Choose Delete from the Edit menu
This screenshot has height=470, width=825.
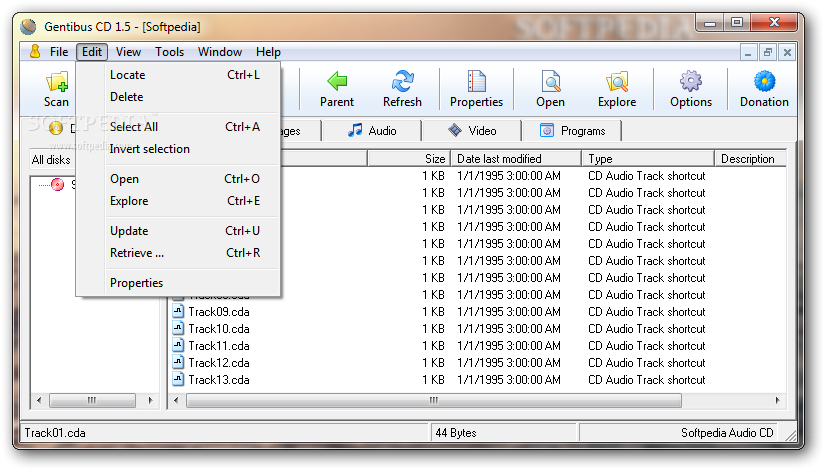(x=178, y=97)
